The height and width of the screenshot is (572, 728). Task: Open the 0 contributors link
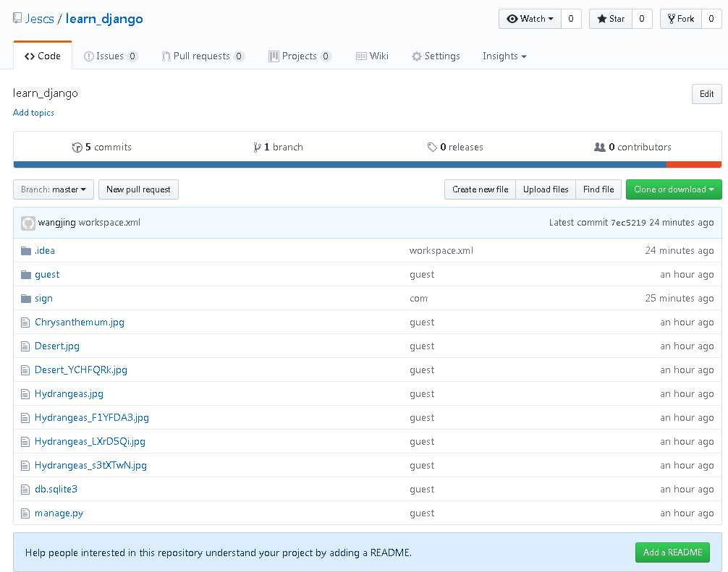[632, 148]
